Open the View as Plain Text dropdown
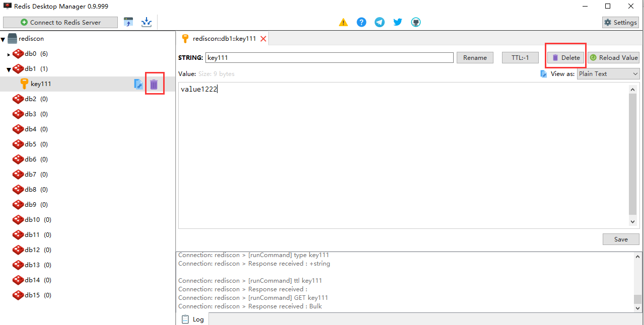Viewport: 644px width, 325px height. point(608,74)
